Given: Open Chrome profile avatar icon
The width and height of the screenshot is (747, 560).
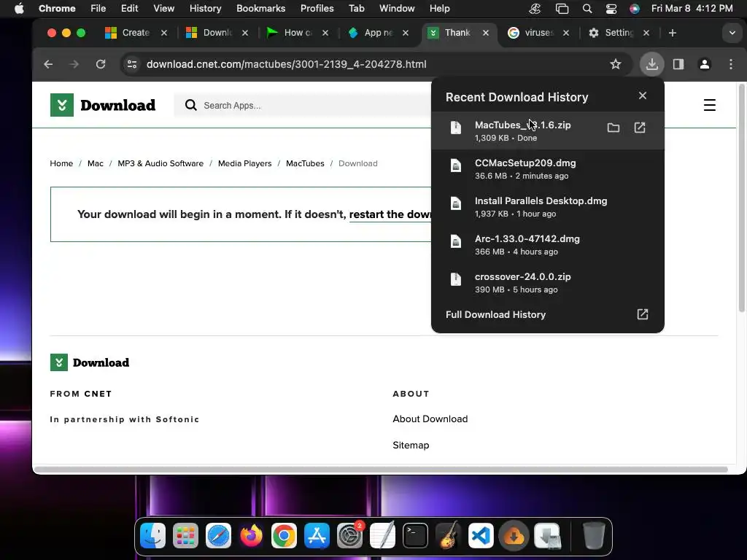Looking at the screenshot, I should 705,64.
